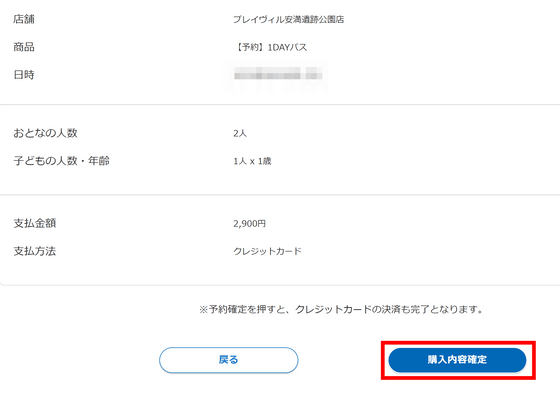560x396 pixels.
Task: Select the おとなの人数 label
Action: (x=45, y=133)
